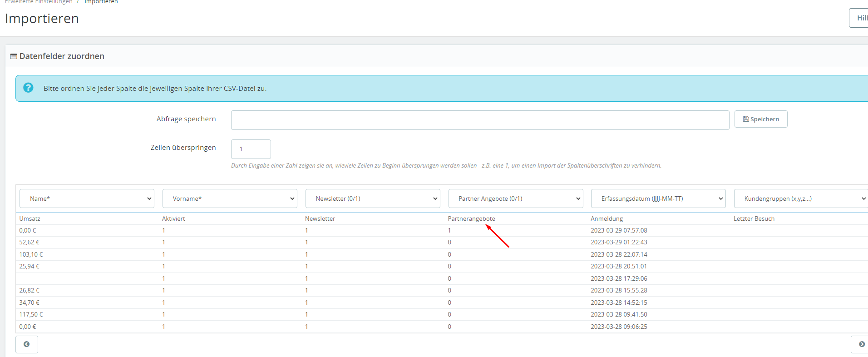Click the Umsatz column header

tap(30, 218)
